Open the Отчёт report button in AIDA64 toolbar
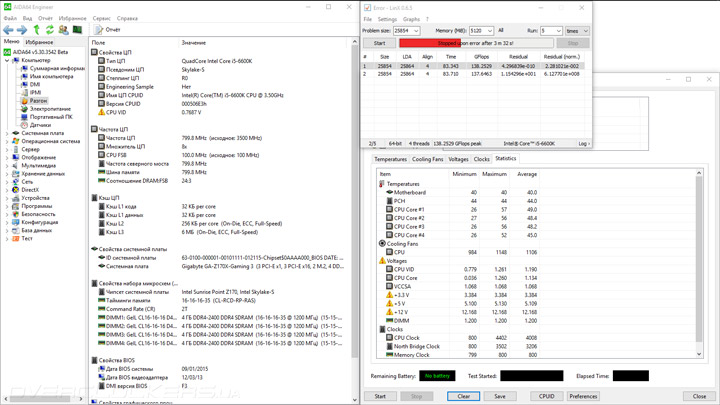Viewport: 720px width, 405px height. [x=107, y=30]
